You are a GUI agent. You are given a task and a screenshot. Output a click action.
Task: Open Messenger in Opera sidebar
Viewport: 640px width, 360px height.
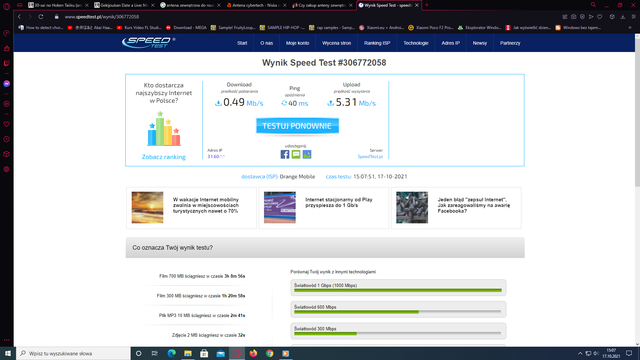point(7,84)
